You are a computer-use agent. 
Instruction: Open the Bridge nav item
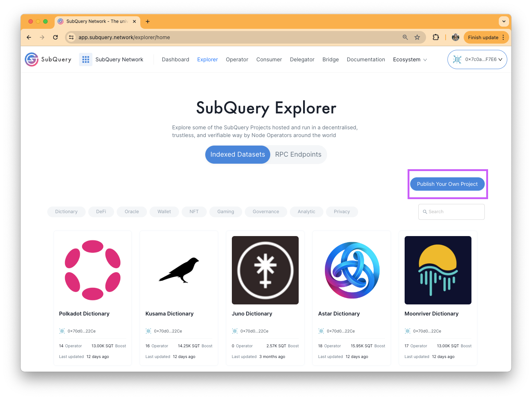click(x=330, y=59)
